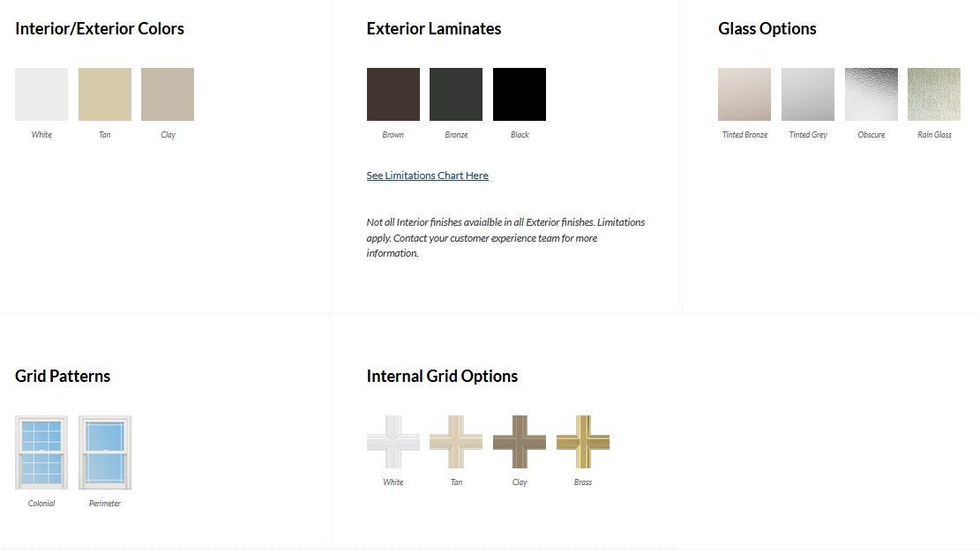Choose the Clay internal grid cross

(x=520, y=442)
